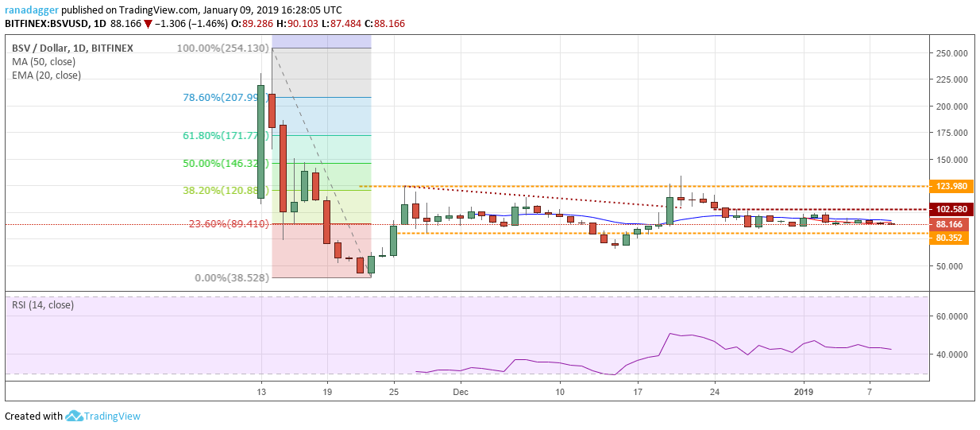
Task: Select the 0.00%(38.528) Fibonacci level
Action: (x=233, y=278)
